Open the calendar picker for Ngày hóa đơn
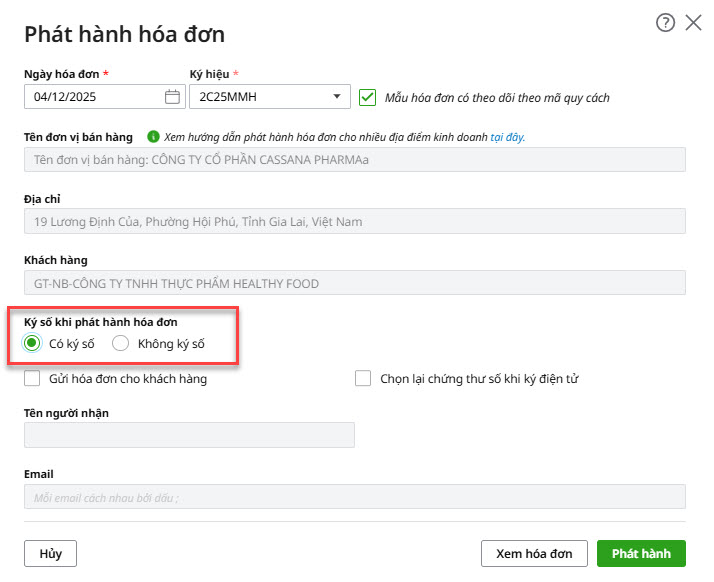 (172, 97)
